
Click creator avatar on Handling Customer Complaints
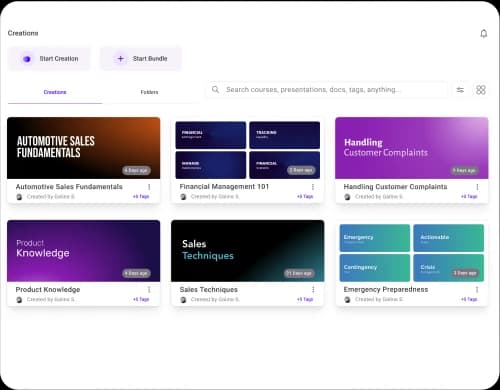(x=347, y=197)
